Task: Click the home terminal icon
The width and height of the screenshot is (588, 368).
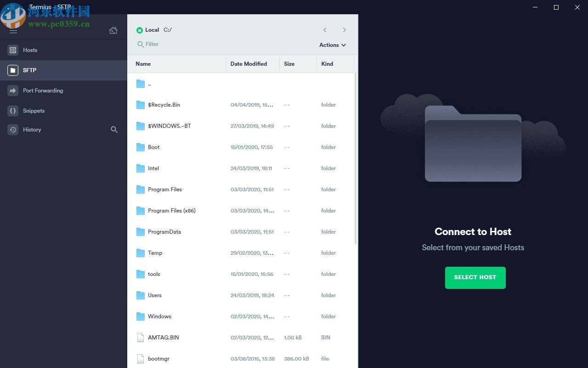Action: tap(113, 30)
